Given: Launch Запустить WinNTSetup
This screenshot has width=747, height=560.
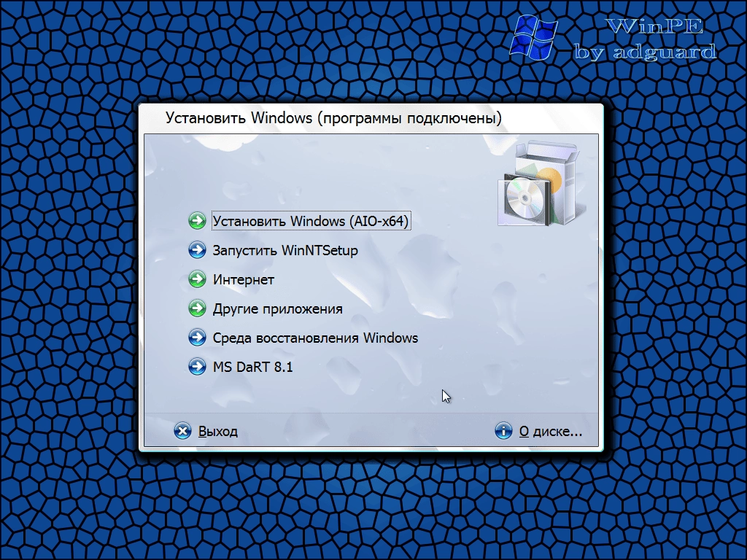Looking at the screenshot, I should click(x=285, y=251).
